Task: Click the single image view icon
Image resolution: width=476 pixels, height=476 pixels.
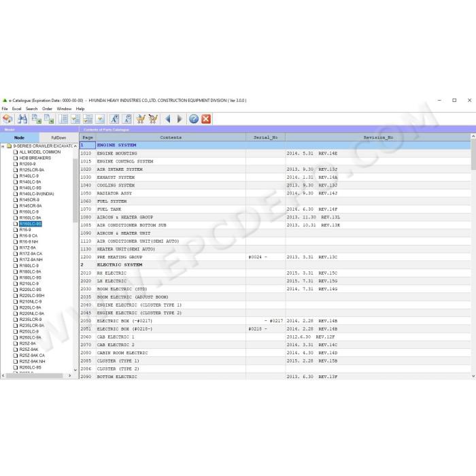Action: pos(100,119)
